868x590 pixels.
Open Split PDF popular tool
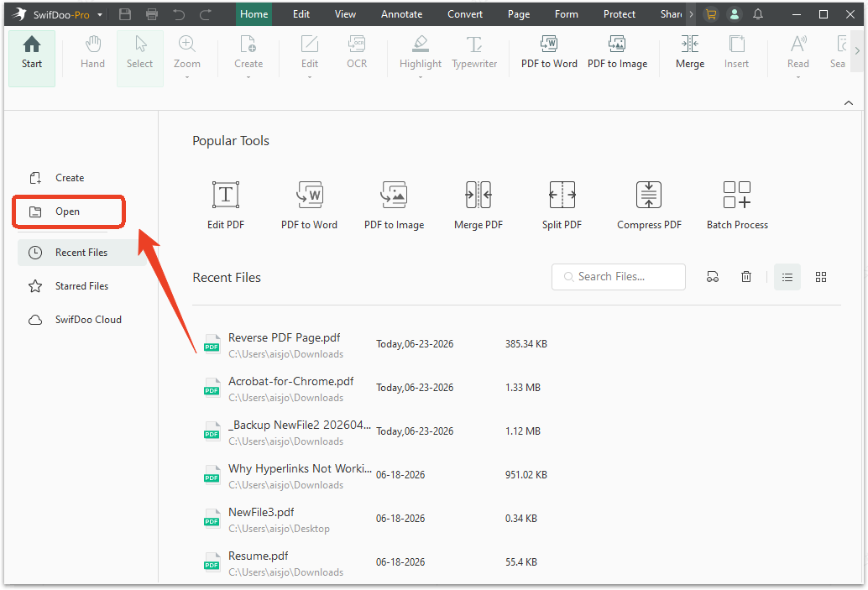click(x=562, y=205)
